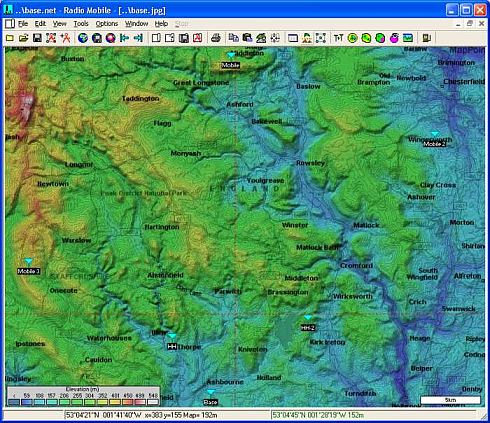Open networks with the open-folder icon
490x423 pixels.
coord(23,38)
